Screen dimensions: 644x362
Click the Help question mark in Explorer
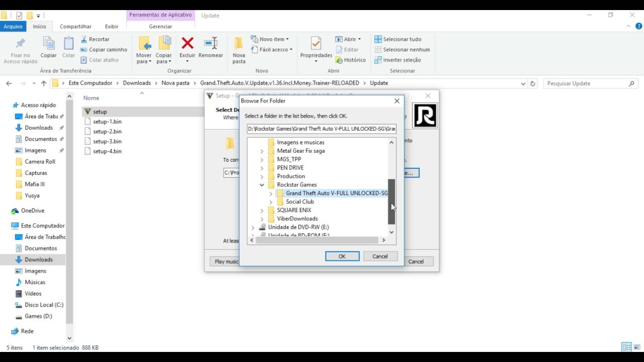638,26
